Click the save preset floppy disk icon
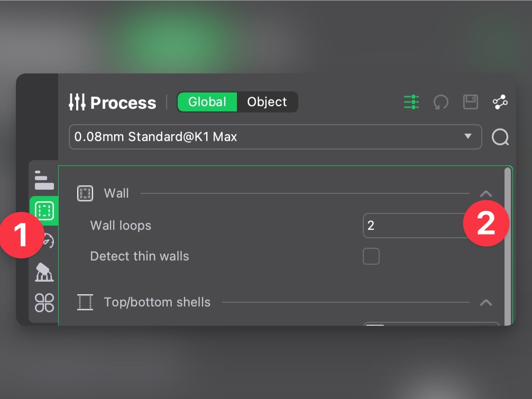 pyautogui.click(x=470, y=102)
